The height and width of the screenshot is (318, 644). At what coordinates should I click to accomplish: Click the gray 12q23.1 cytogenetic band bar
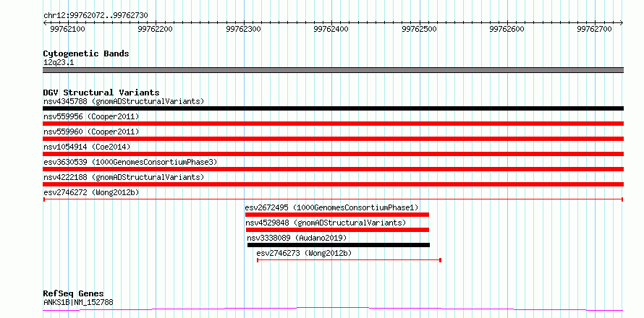click(x=333, y=70)
